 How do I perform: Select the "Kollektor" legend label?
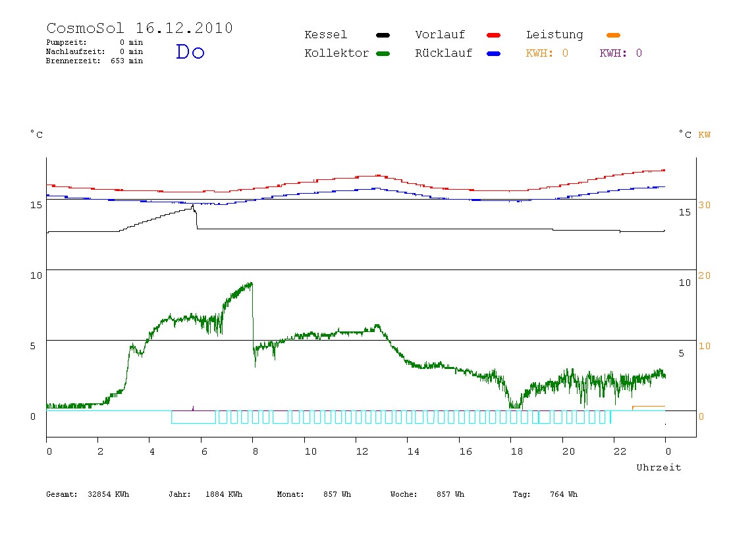[x=337, y=53]
